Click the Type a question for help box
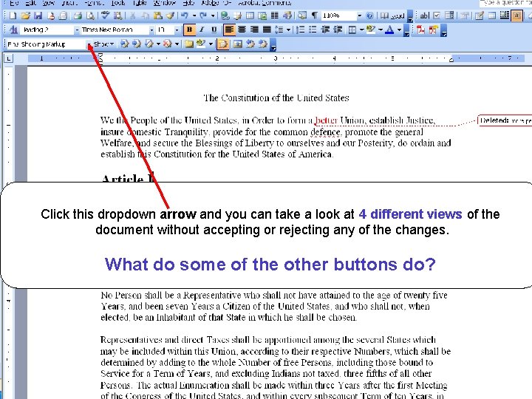The height and width of the screenshot is (399, 532). coord(505,3)
